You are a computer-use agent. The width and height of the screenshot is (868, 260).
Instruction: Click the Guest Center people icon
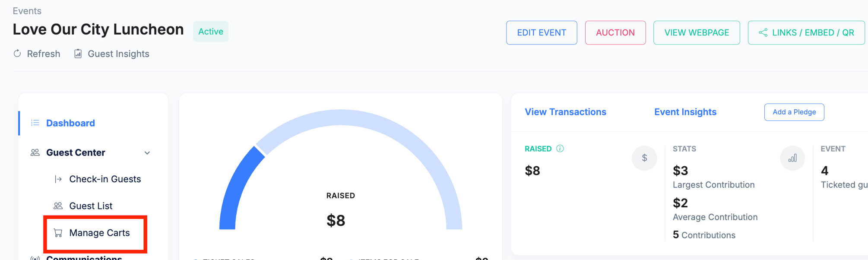35,152
